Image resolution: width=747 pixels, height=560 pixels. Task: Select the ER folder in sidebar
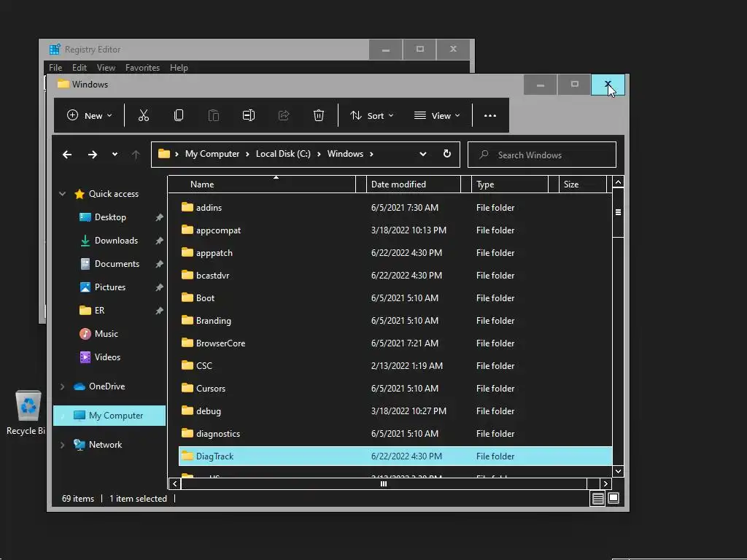pyautogui.click(x=99, y=311)
